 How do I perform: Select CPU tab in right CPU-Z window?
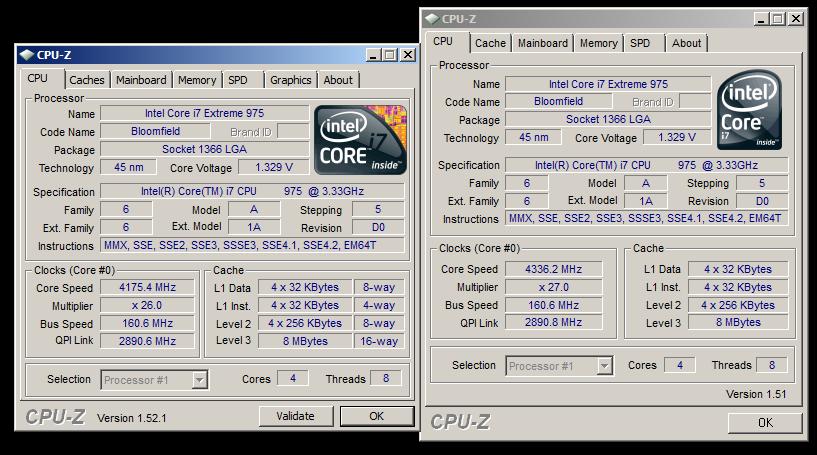click(443, 41)
